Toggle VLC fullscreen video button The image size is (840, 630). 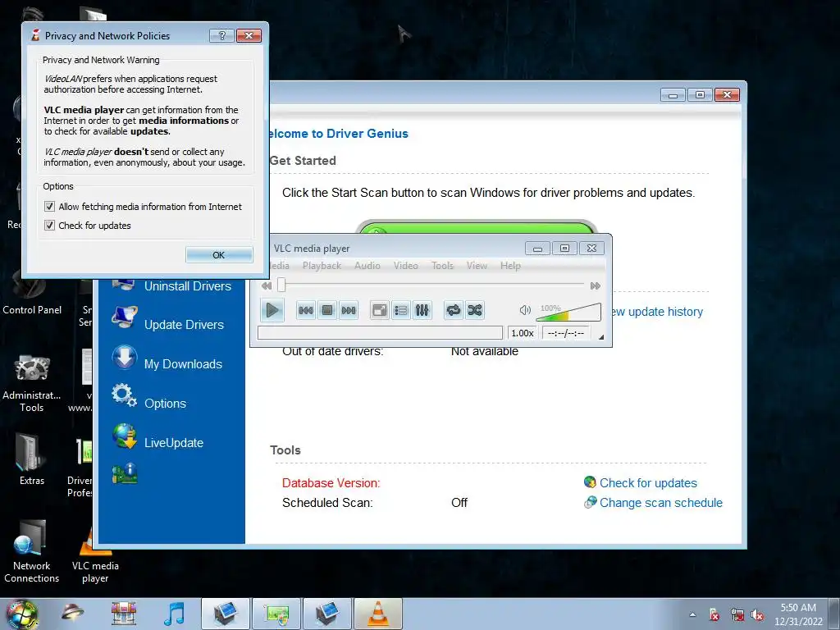tap(380, 310)
